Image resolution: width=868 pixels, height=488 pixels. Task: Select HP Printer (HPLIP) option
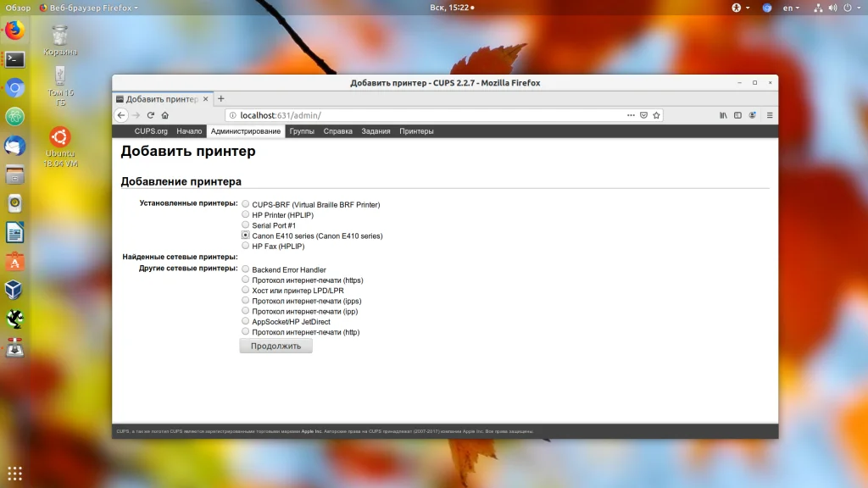coord(245,214)
